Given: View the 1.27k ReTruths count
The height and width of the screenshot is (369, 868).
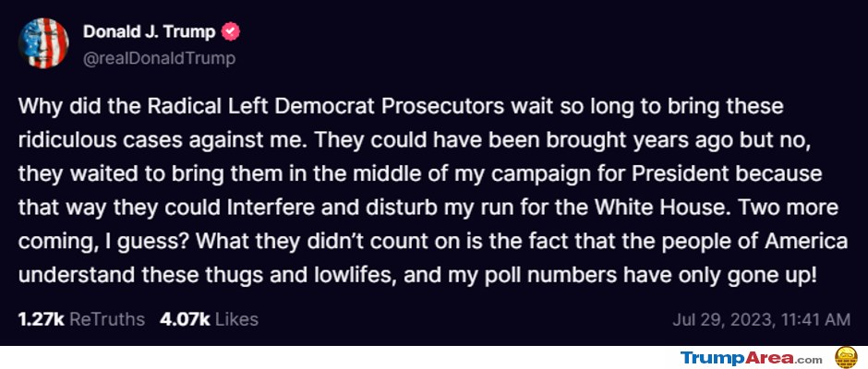Looking at the screenshot, I should (42, 319).
